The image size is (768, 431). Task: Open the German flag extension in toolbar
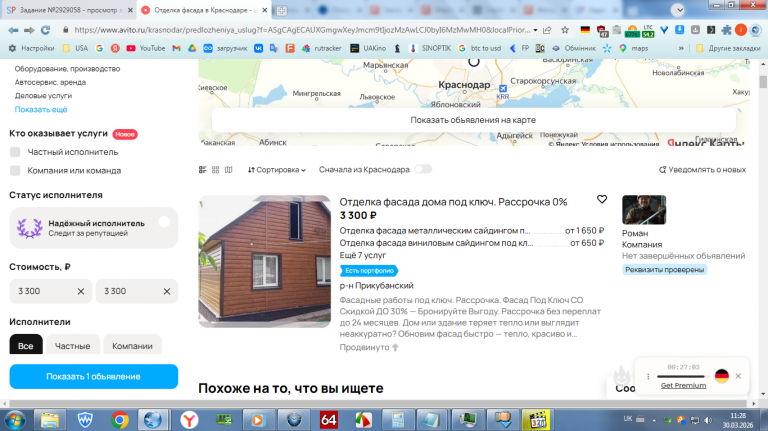click(x=585, y=30)
